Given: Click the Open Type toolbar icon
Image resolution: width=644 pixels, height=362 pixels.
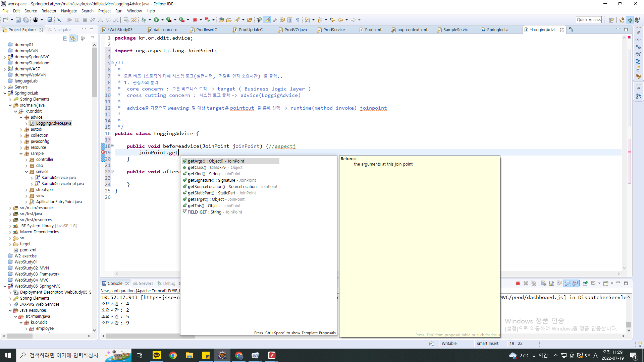Looking at the screenshot, I should (x=221, y=20).
